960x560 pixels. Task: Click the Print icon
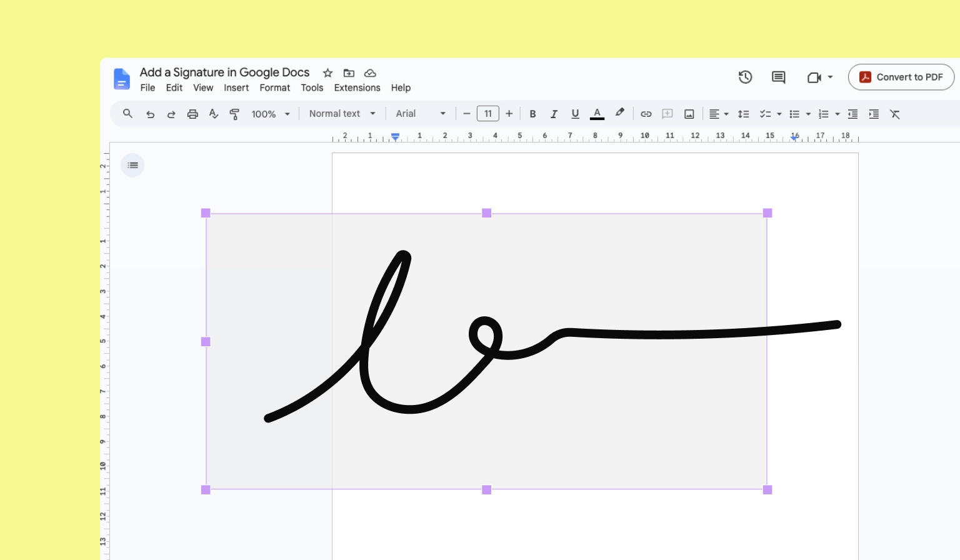pos(192,114)
